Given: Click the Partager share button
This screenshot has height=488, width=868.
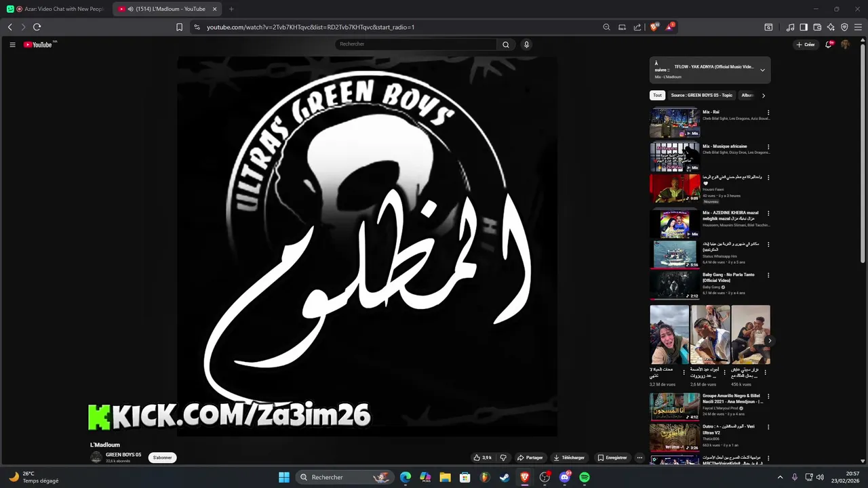Looking at the screenshot, I should point(530,457).
